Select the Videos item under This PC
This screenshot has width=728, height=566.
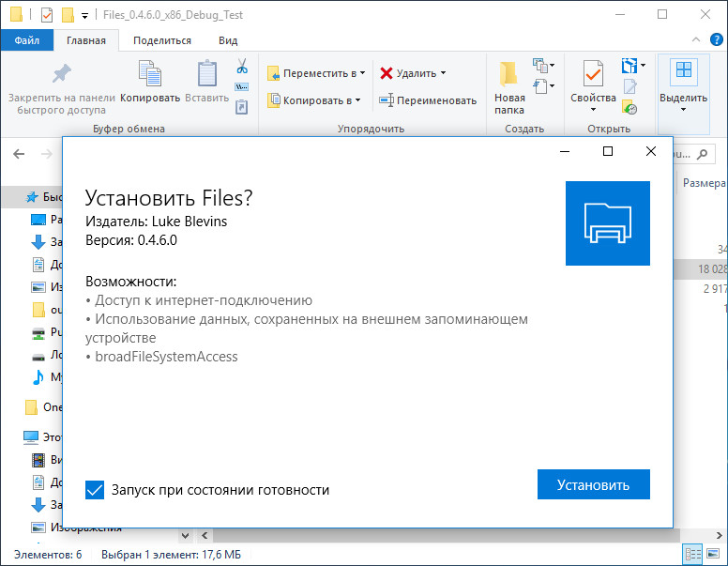[x=45, y=460]
